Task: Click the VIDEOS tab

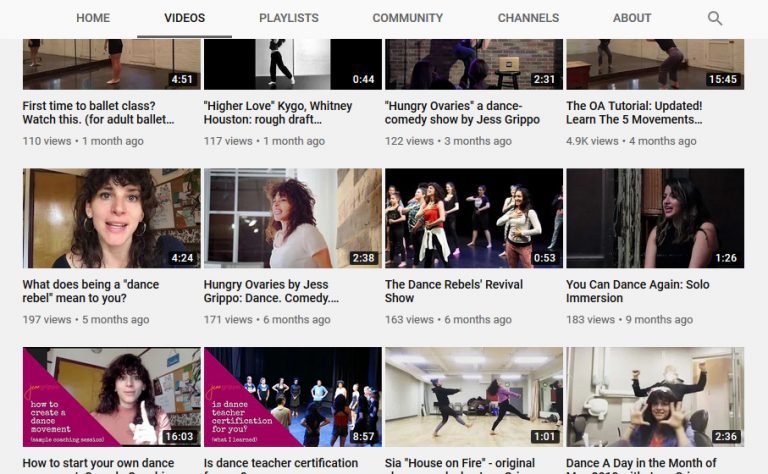Action: pos(185,18)
